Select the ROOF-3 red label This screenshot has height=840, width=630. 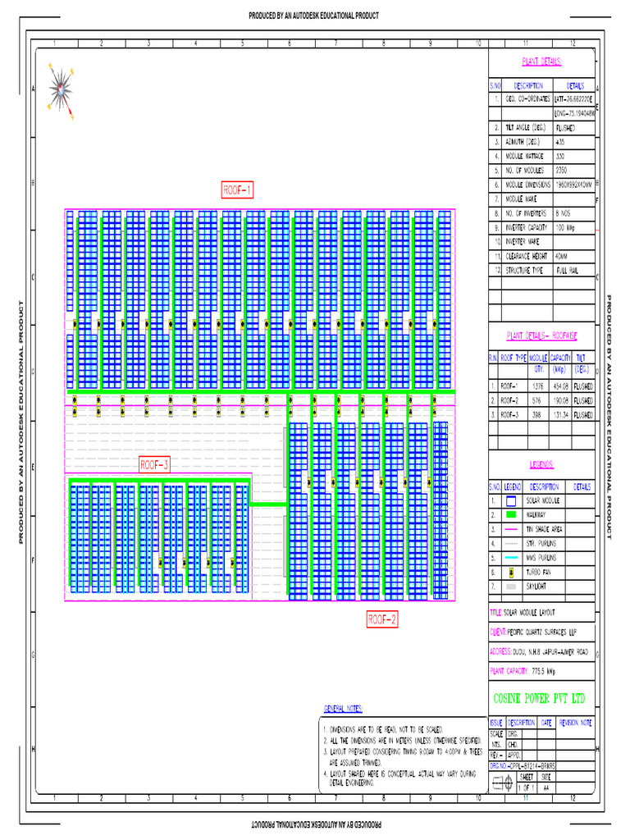(x=154, y=464)
